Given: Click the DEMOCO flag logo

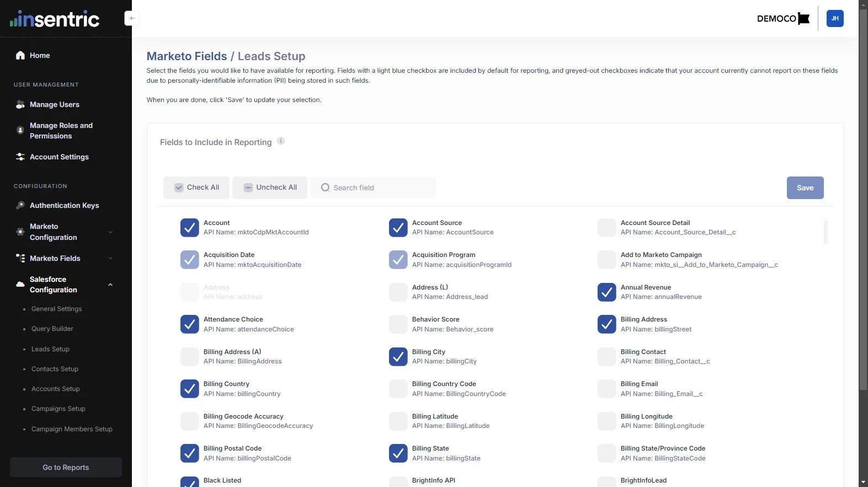Looking at the screenshot, I should [783, 18].
